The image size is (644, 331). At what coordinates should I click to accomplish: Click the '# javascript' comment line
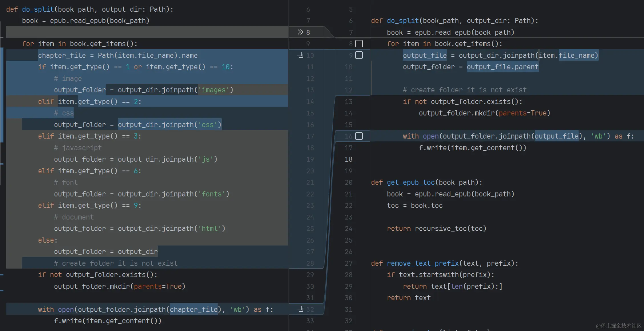tap(78, 148)
